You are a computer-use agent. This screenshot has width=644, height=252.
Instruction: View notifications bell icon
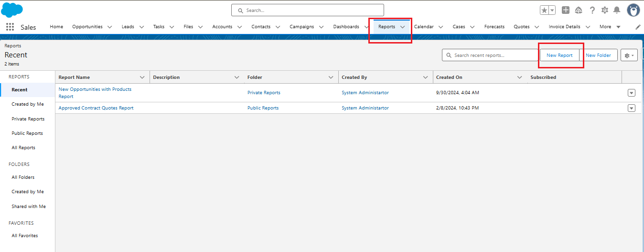(x=617, y=10)
